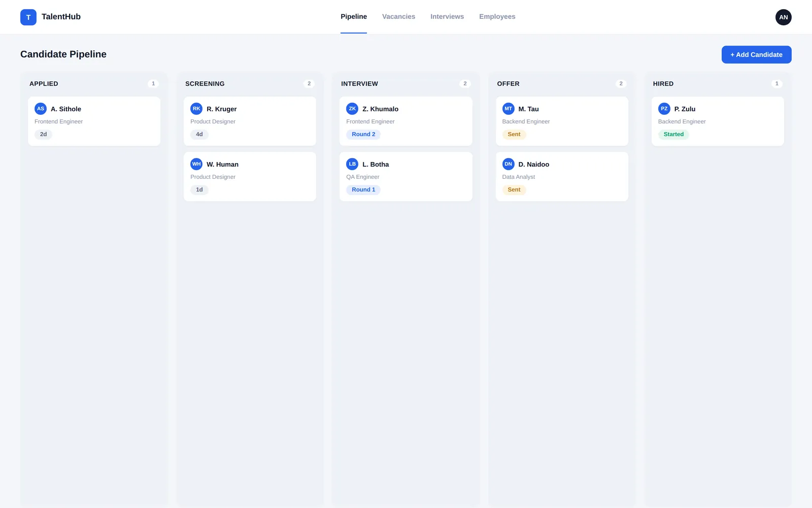Click the count badge in INTERVIEW column
The height and width of the screenshot is (508, 812).
[x=465, y=84]
